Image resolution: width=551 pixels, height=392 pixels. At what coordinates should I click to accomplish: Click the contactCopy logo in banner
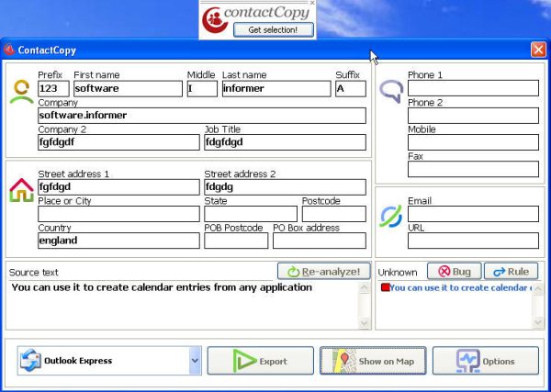(216, 17)
